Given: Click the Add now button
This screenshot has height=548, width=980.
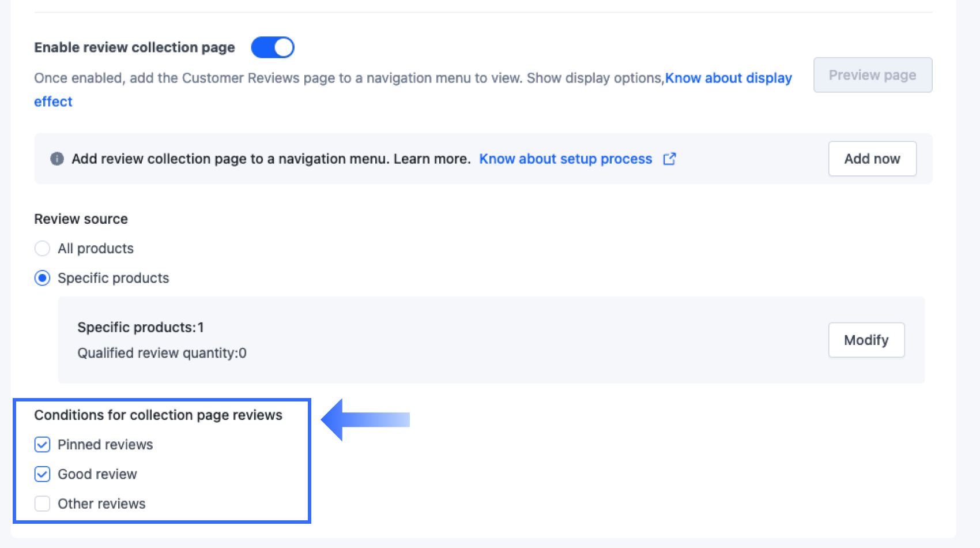Looking at the screenshot, I should point(872,159).
